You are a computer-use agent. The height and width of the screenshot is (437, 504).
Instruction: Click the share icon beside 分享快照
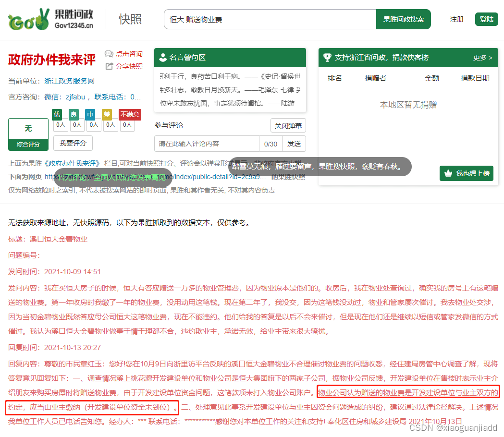[109, 66]
